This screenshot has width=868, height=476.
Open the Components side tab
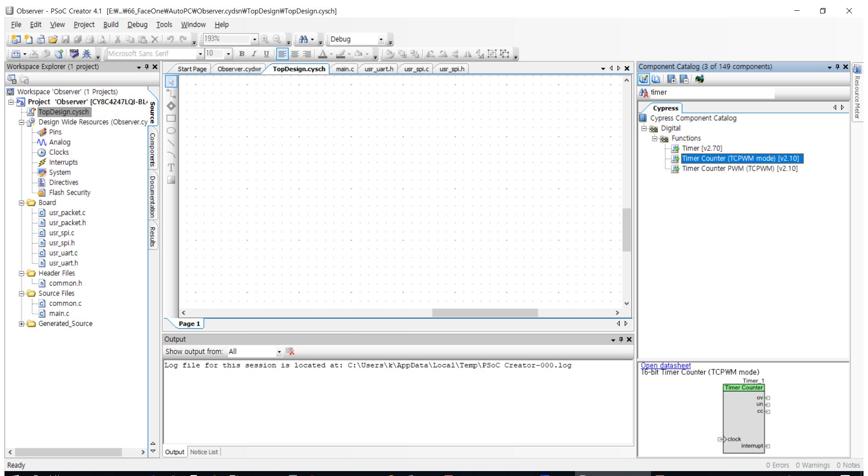[153, 150]
